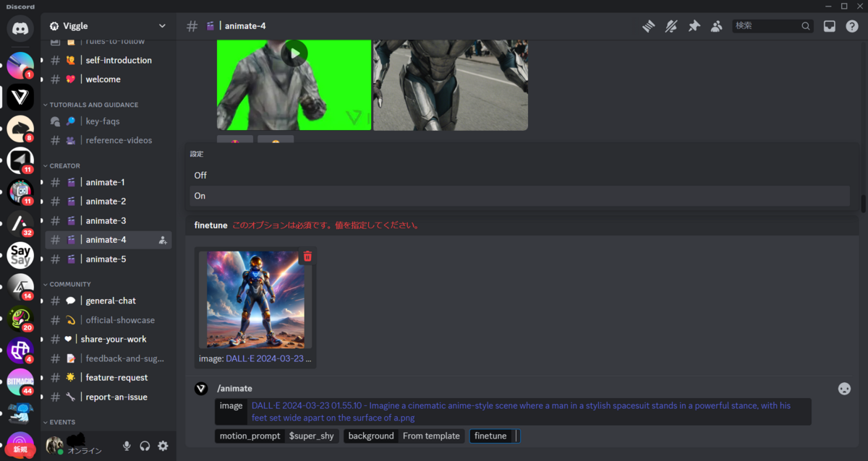Switch to animate-3 channel
Screen dimensions: 868x461
tap(109, 220)
